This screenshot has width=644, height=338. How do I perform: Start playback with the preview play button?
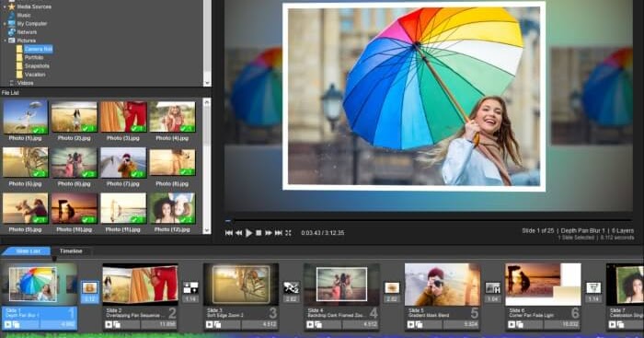pos(248,233)
